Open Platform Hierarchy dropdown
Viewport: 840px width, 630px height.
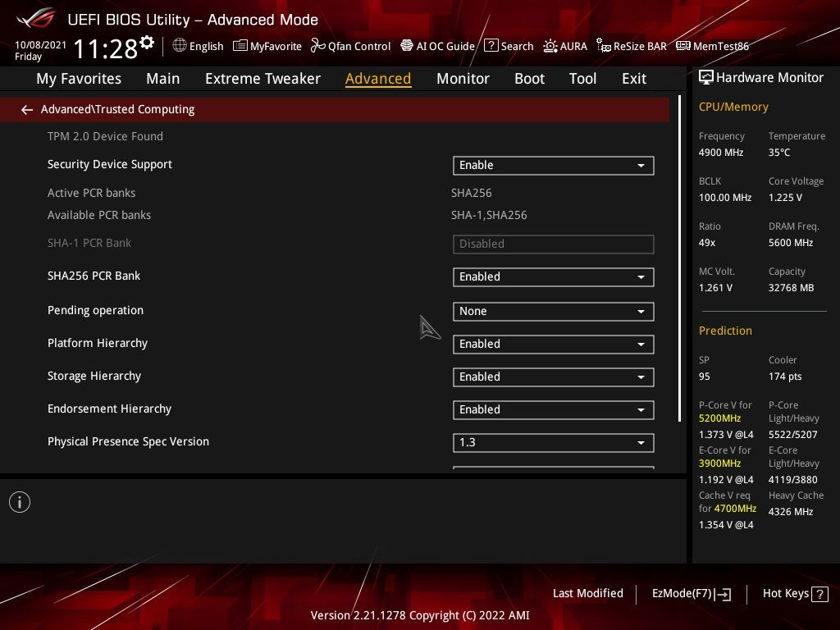tap(554, 345)
